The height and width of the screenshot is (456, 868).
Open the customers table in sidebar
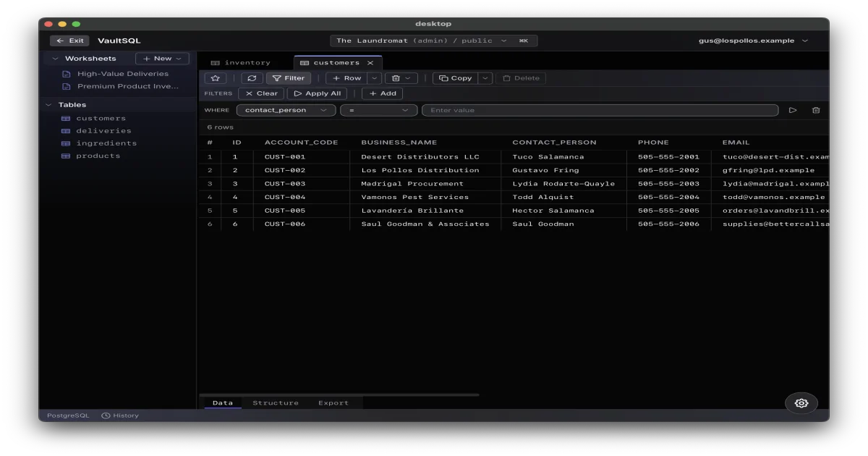101,118
